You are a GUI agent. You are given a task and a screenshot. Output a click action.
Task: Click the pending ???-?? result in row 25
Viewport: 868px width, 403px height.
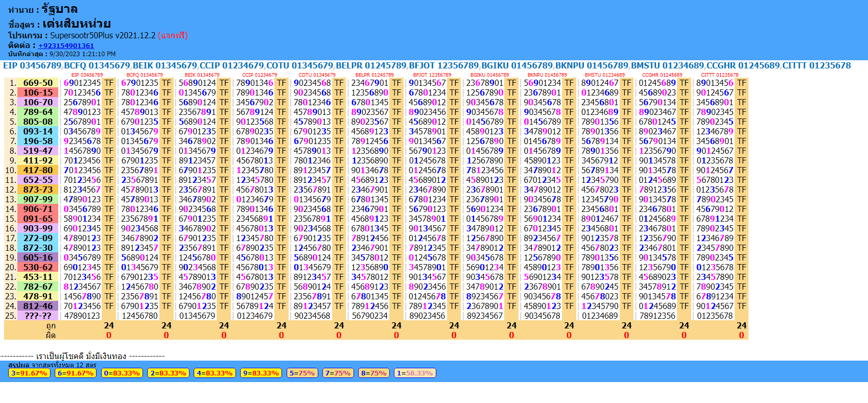click(x=38, y=316)
